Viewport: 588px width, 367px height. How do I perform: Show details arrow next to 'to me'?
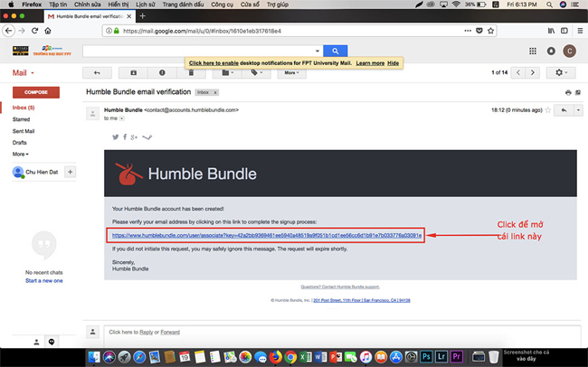tap(122, 118)
